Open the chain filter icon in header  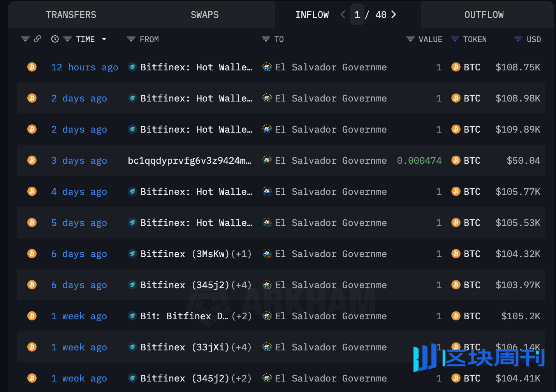25,39
